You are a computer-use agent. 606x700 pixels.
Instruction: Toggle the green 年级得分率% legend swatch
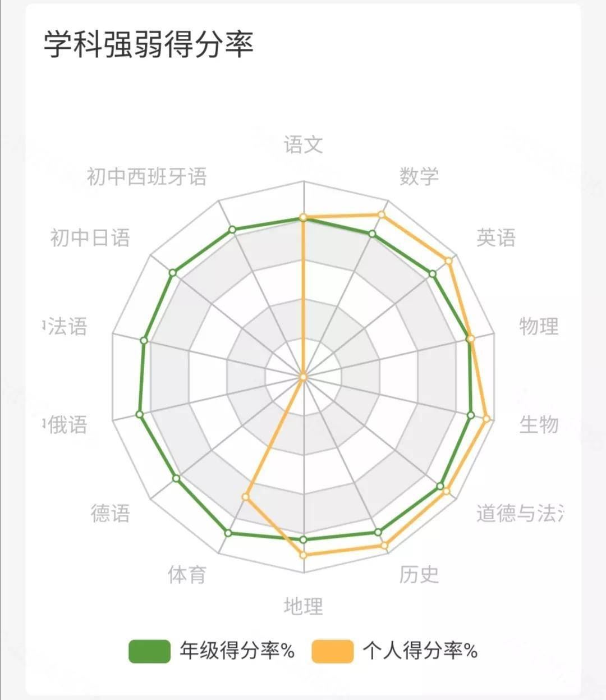(x=149, y=651)
